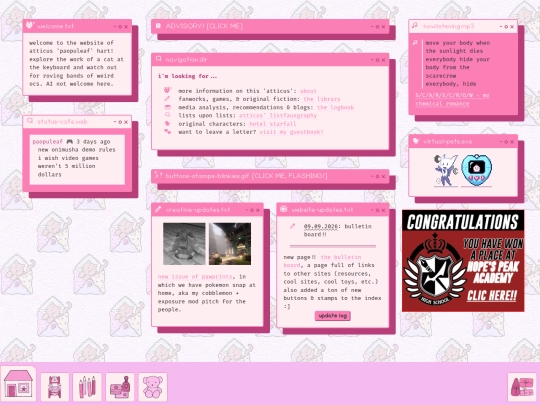Click the ADVISORY window title icon
Viewport: 540px width, 405px height.
tap(158, 26)
